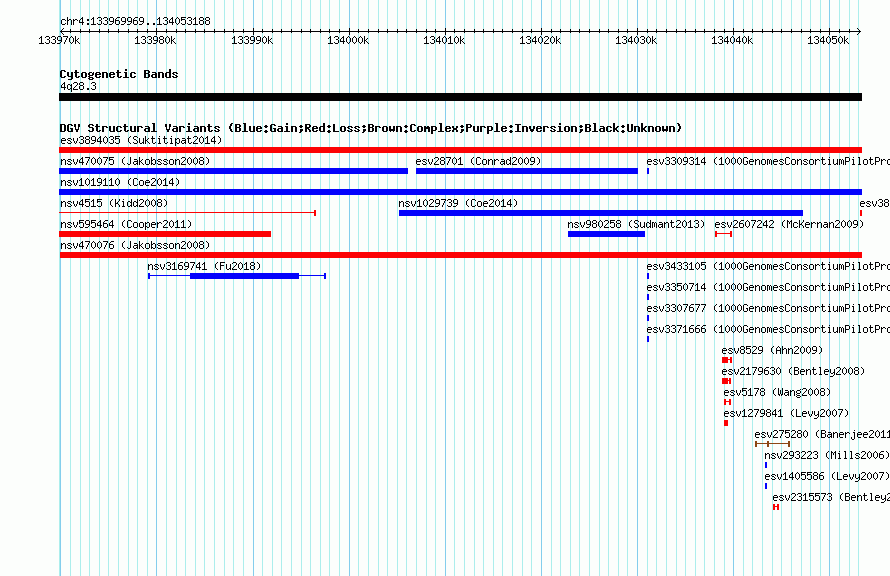Select the esv2179630 (Bentley2008) red glyph
The height and width of the screenshot is (576, 890).
[726, 381]
